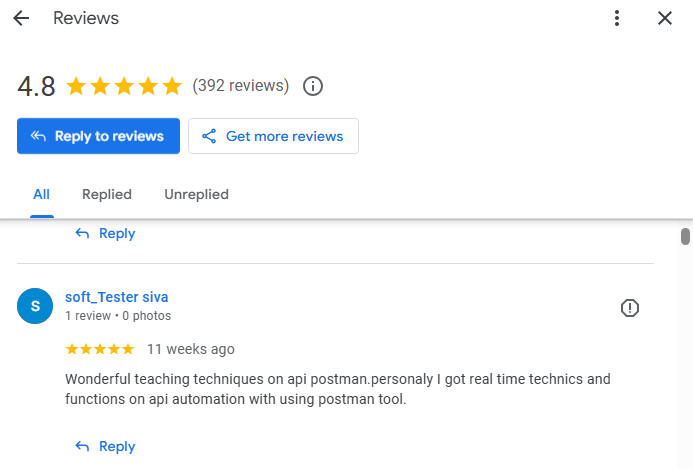693x469 pixels.
Task: Click the info icon beside 392 reviews
Action: (x=312, y=86)
